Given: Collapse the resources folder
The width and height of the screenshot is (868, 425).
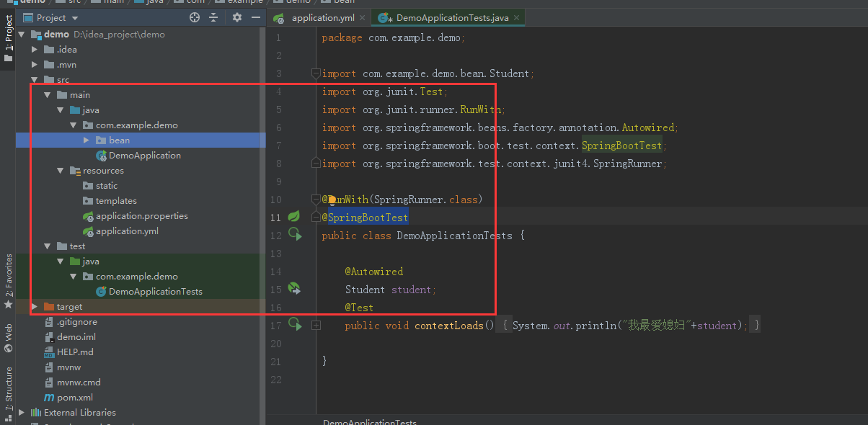Looking at the screenshot, I should tap(60, 170).
